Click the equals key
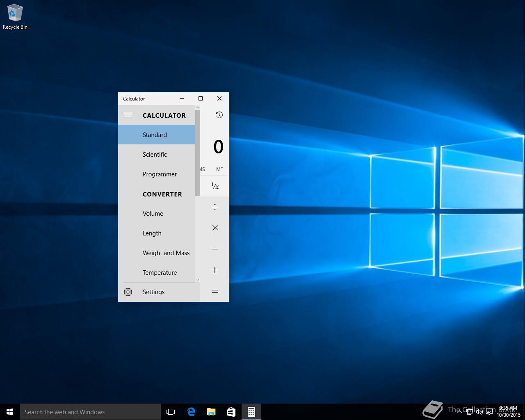 (x=215, y=292)
